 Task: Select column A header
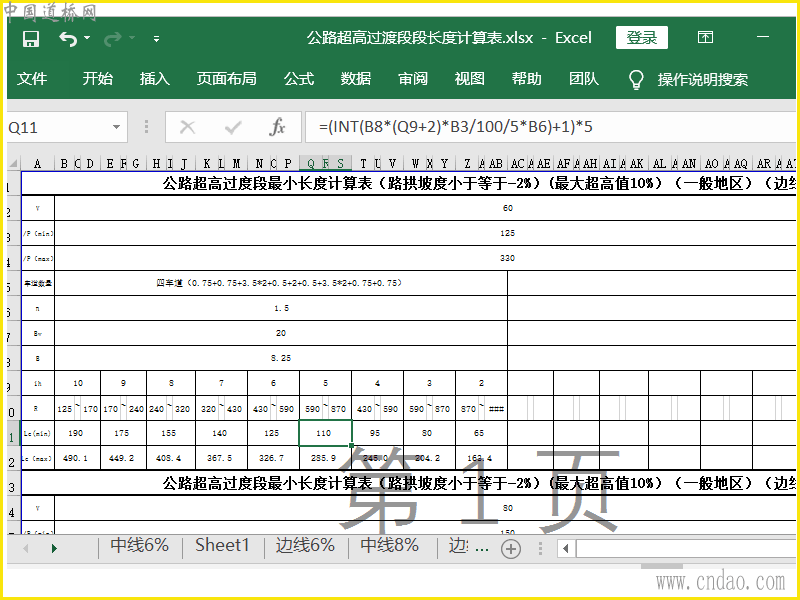[x=38, y=164]
